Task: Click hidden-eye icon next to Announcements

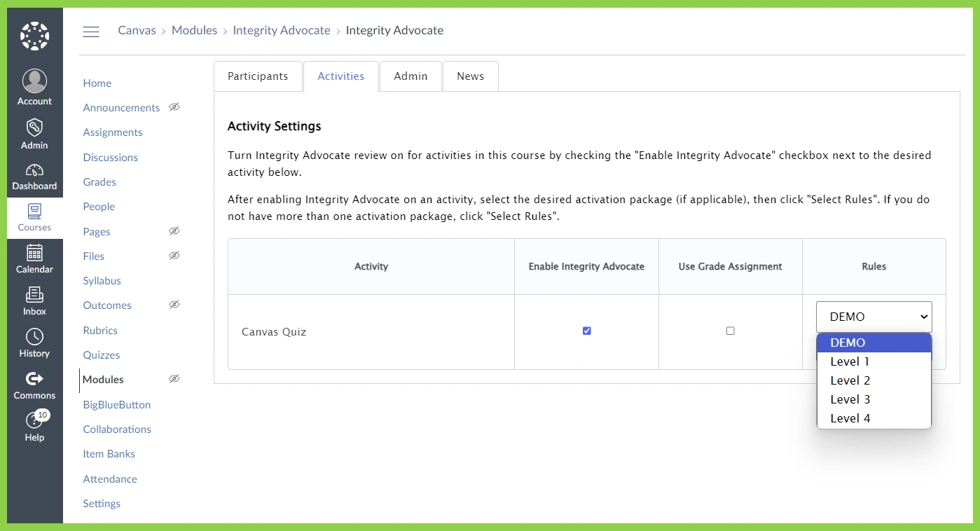Action: 174,107
